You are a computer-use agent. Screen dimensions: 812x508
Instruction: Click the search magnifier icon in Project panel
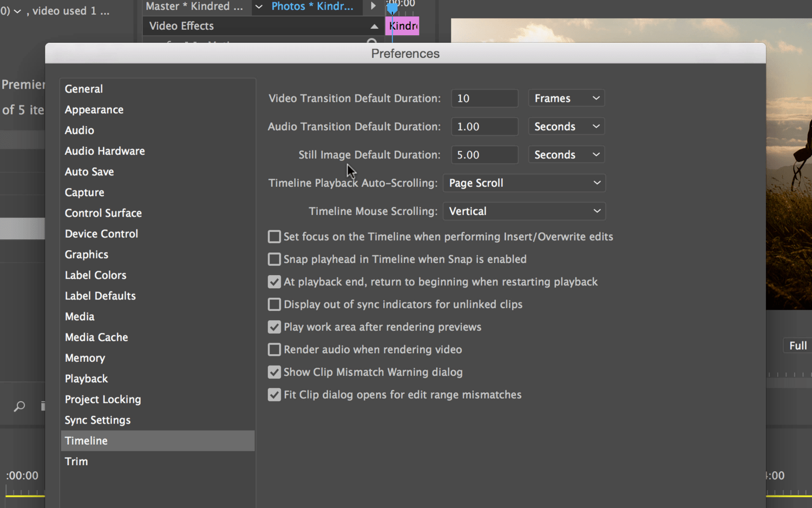pos(19,406)
